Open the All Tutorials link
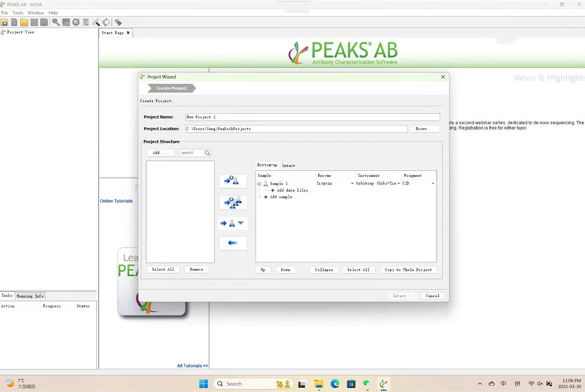The image size is (585, 392). click(193, 366)
